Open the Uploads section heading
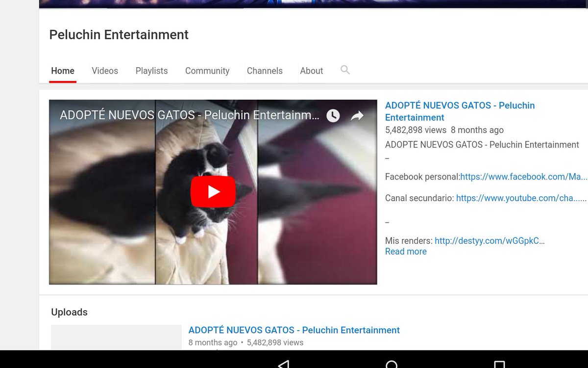 point(69,312)
